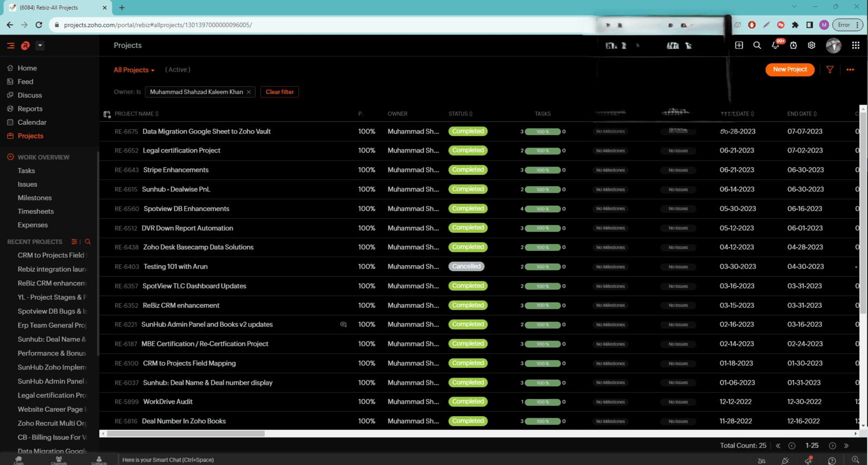Click the recent projects list options icon
Image resolution: width=868 pixels, height=465 pixels.
74,241
